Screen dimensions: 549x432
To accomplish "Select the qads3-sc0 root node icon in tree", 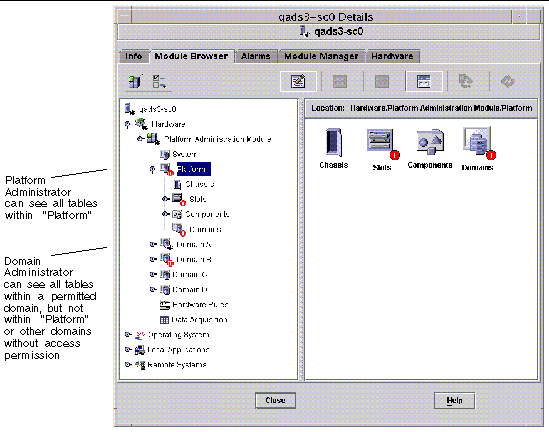I will (x=130, y=109).
